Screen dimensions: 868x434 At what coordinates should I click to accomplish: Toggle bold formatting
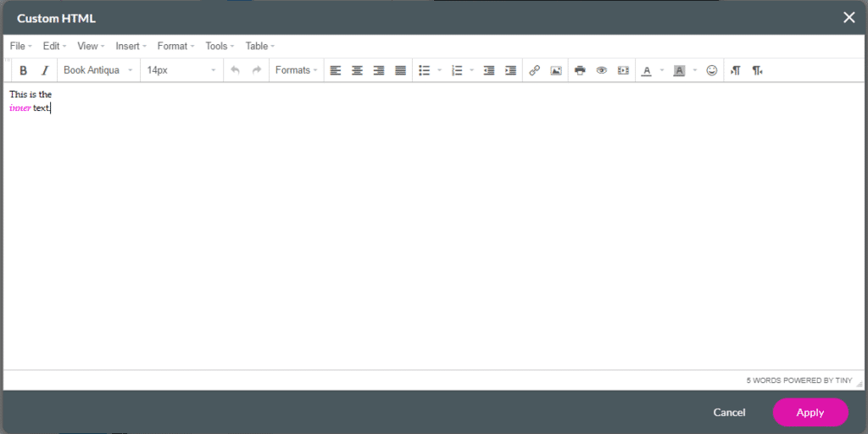(x=23, y=70)
